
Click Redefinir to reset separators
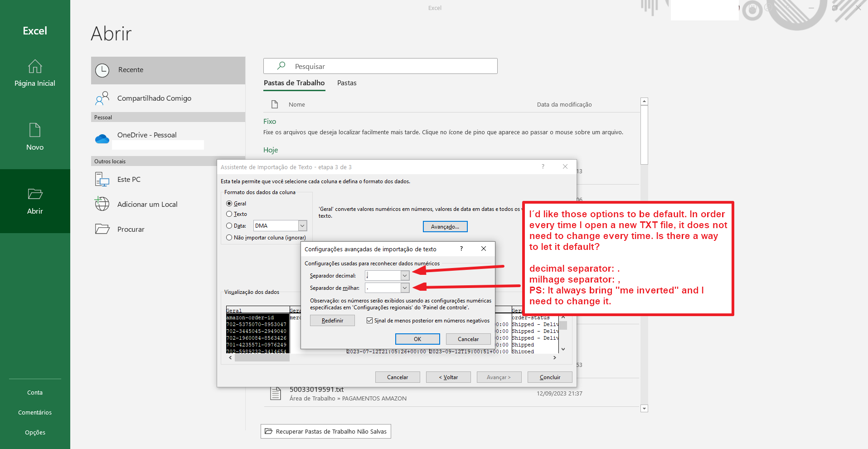(332, 320)
